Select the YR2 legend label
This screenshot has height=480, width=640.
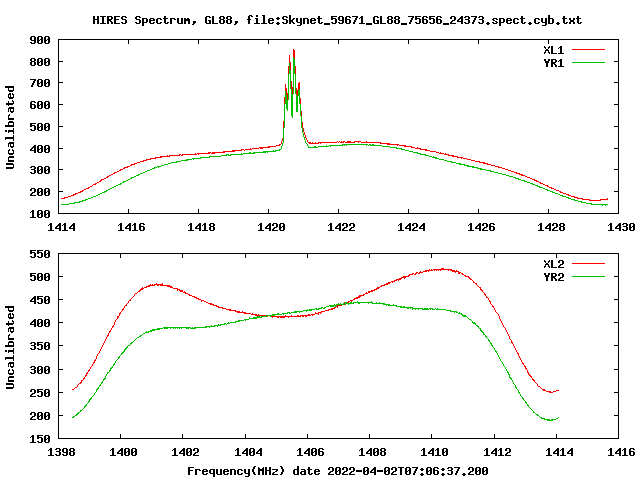(x=553, y=277)
